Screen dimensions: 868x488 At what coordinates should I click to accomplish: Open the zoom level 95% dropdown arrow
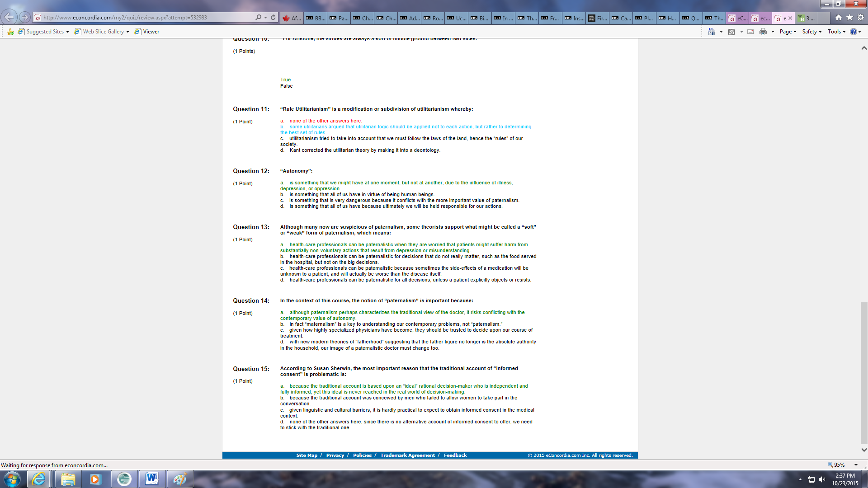856,465
